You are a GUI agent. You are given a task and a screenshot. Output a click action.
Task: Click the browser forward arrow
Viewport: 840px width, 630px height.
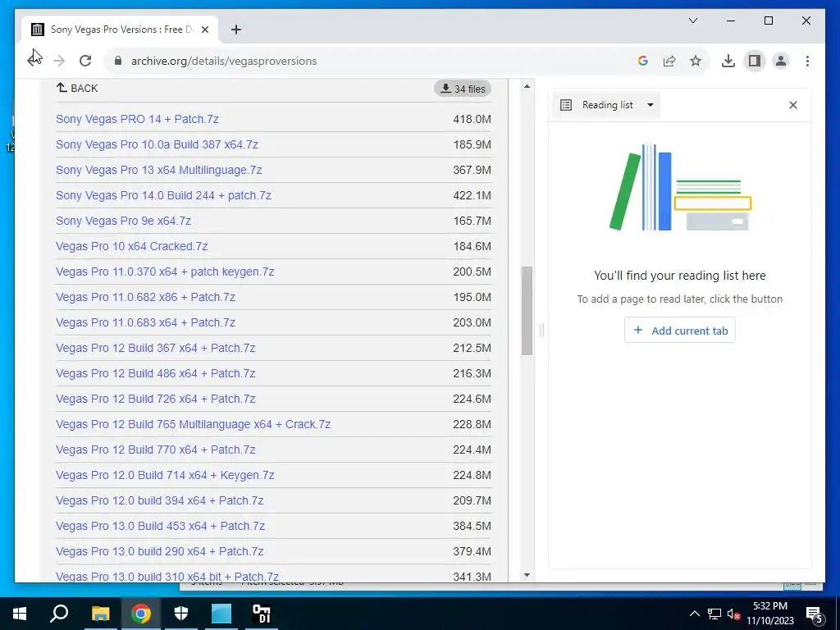59,61
